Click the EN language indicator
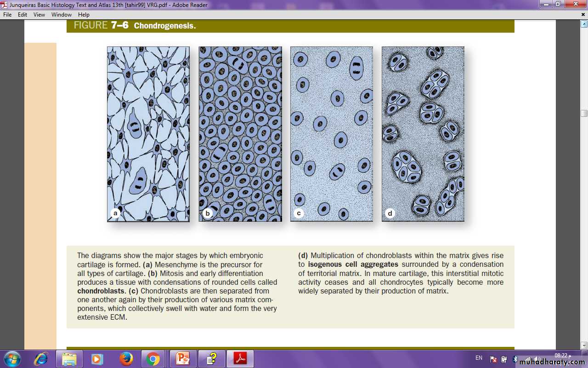This screenshot has width=588, height=368. tap(479, 358)
